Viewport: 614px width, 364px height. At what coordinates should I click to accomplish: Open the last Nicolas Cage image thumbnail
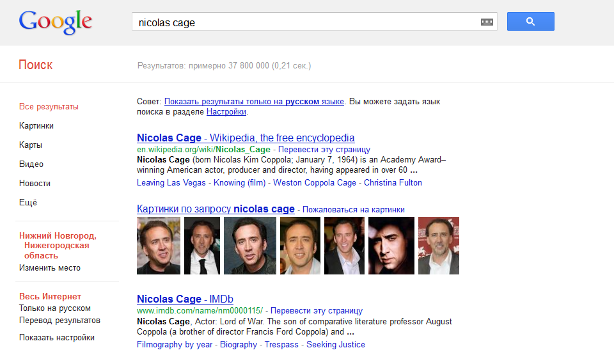coord(438,246)
